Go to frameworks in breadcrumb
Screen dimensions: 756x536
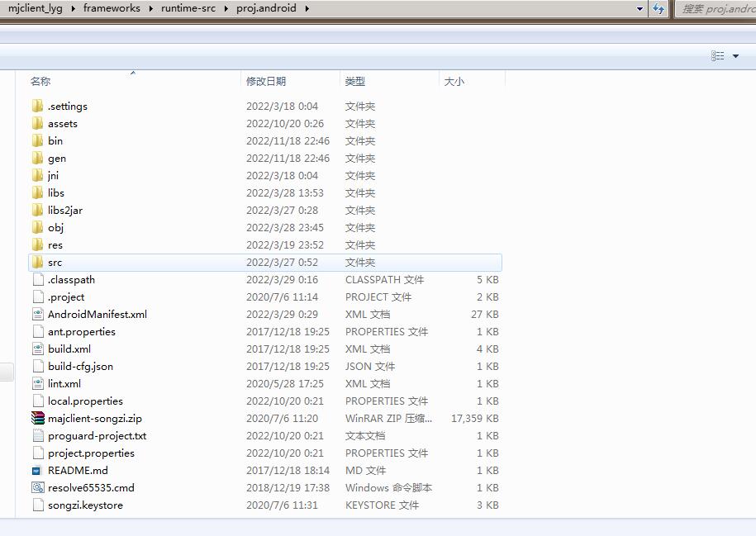coord(112,8)
